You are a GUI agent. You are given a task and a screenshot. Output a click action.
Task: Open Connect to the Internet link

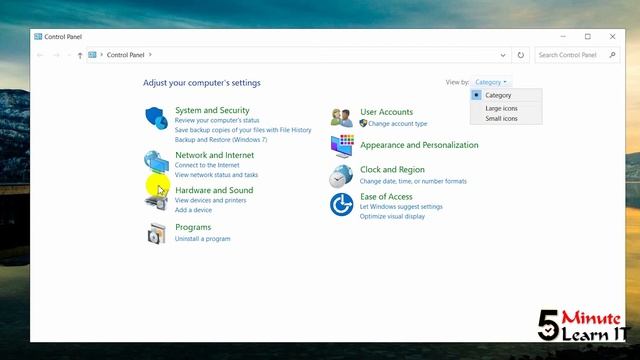[207, 165]
